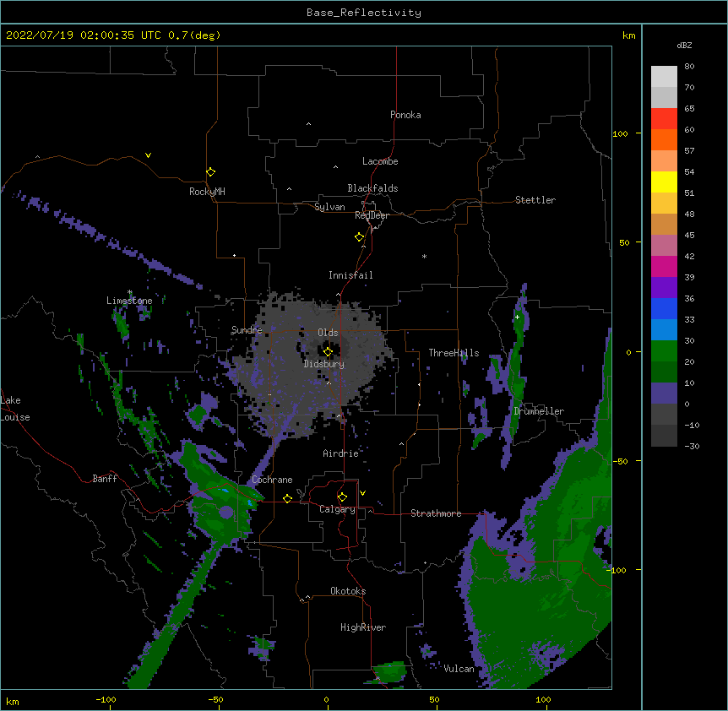This screenshot has width=728, height=711.
Task: Click the yellow station marker below RedDeer
Action: tap(359, 237)
